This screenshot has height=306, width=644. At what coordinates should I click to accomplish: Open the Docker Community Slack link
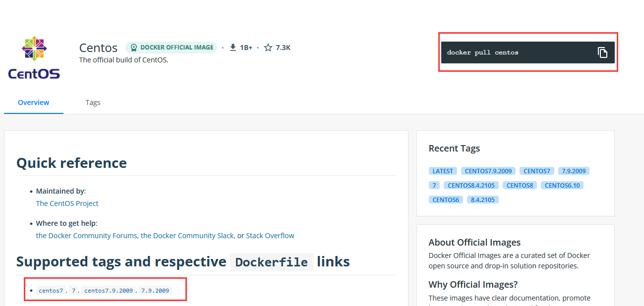[x=187, y=236]
